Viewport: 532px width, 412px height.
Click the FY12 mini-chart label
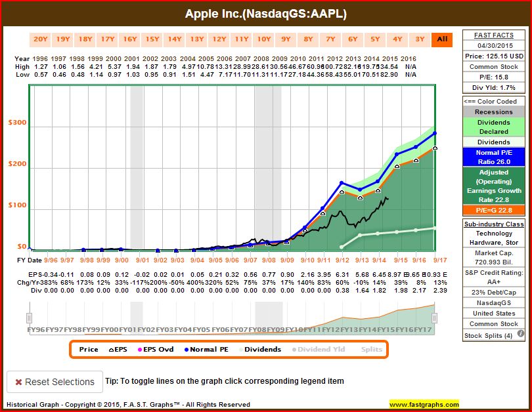(331, 330)
